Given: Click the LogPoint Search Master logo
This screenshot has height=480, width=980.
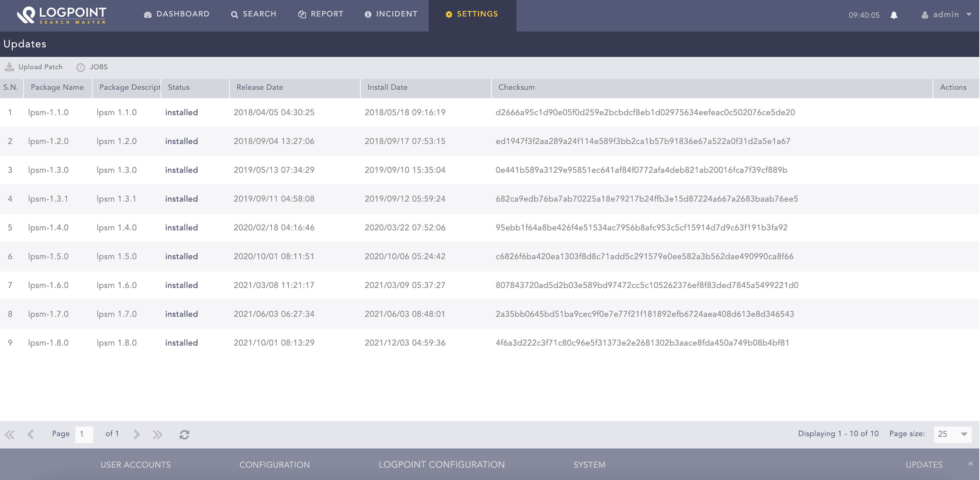Looking at the screenshot, I should point(62,15).
